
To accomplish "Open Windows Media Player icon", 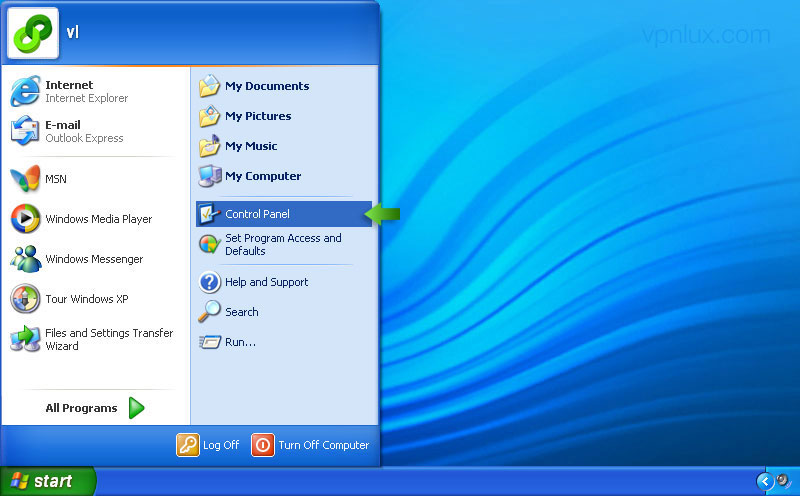I will (x=25, y=218).
